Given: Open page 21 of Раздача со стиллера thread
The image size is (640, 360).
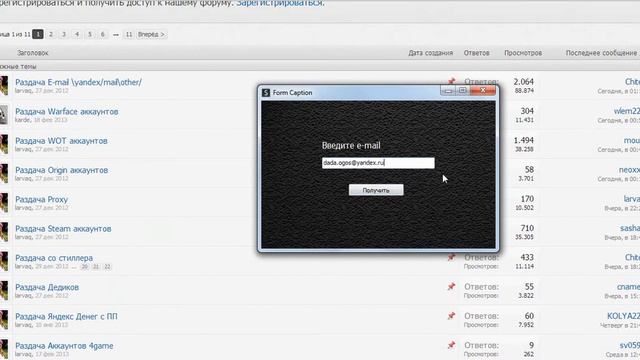Looking at the screenshot, I should click(x=96, y=267).
